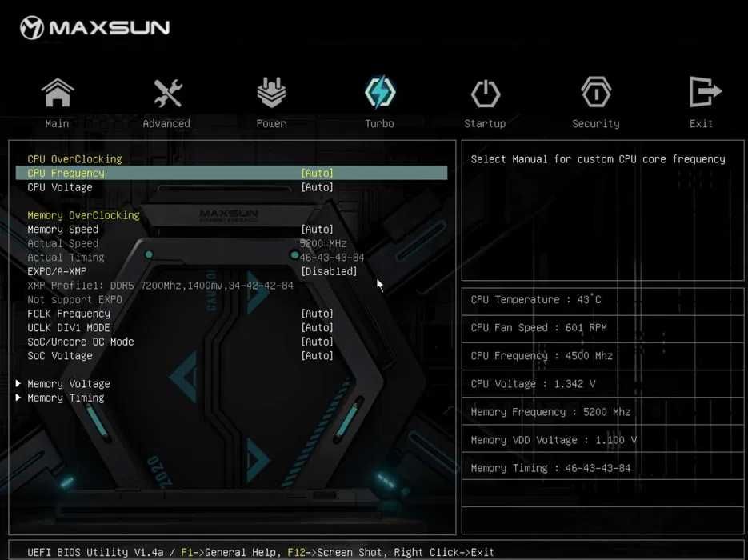Go to the Power tab label
The height and width of the screenshot is (560, 748).
click(271, 123)
